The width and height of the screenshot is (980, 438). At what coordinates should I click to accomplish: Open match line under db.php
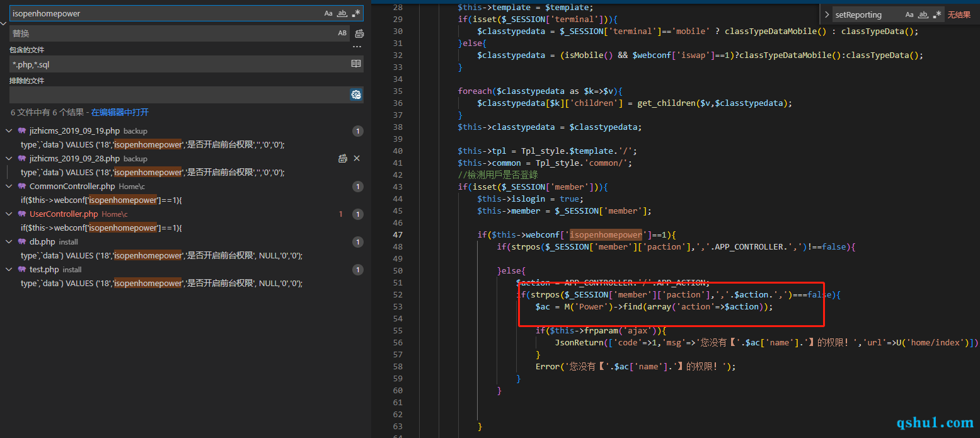click(x=161, y=256)
